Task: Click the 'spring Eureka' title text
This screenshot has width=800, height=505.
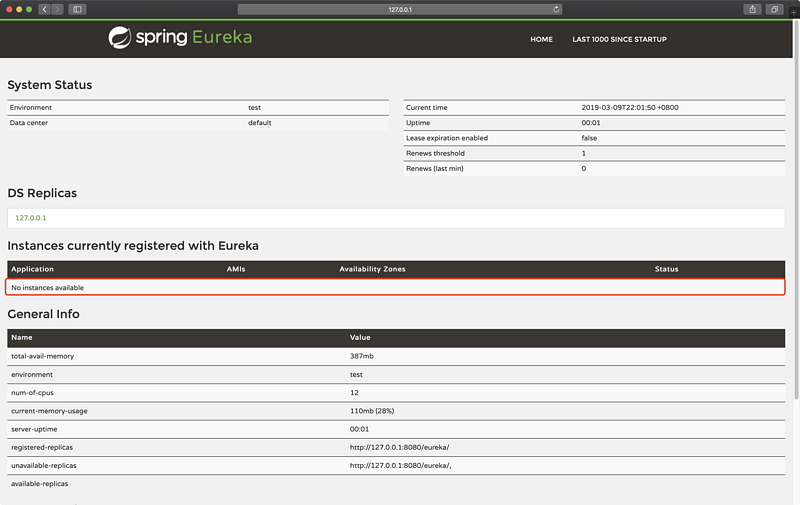Action: [194, 38]
